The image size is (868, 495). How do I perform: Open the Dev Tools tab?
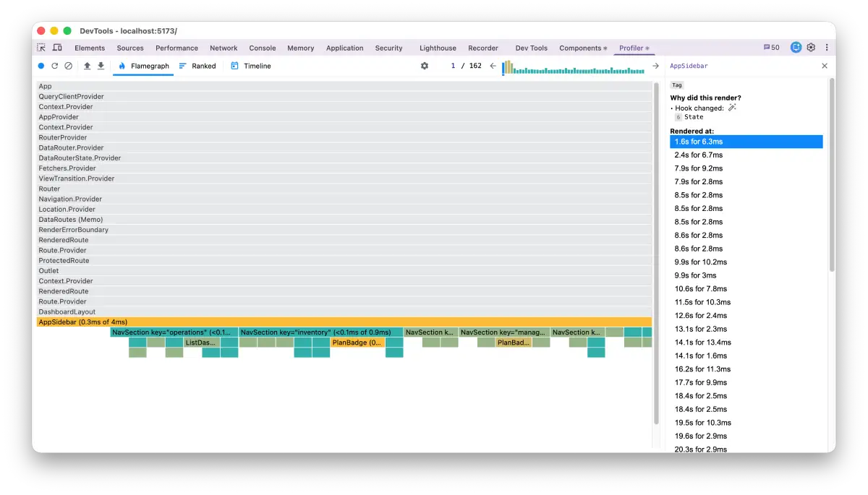(531, 48)
